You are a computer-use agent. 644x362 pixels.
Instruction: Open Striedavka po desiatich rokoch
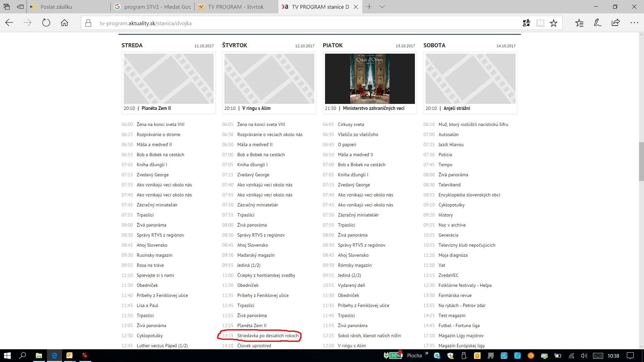tap(268, 336)
